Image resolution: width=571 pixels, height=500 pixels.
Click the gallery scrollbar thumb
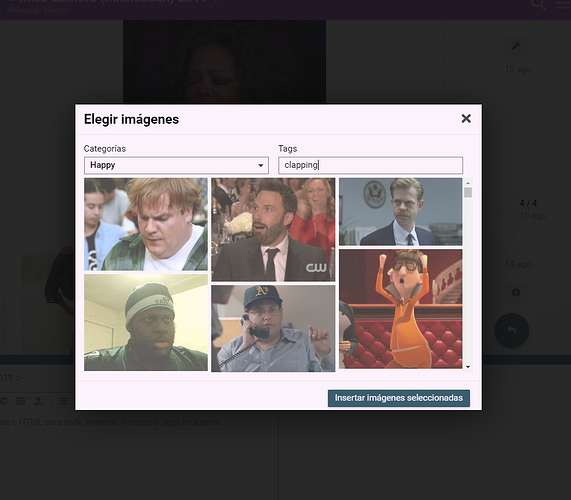pyautogui.click(x=468, y=192)
